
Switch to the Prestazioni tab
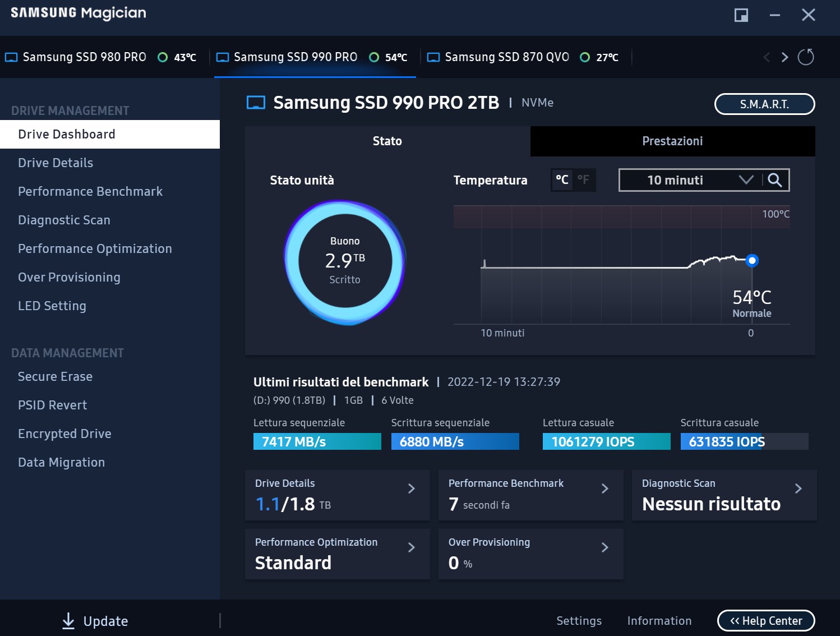pyautogui.click(x=672, y=141)
